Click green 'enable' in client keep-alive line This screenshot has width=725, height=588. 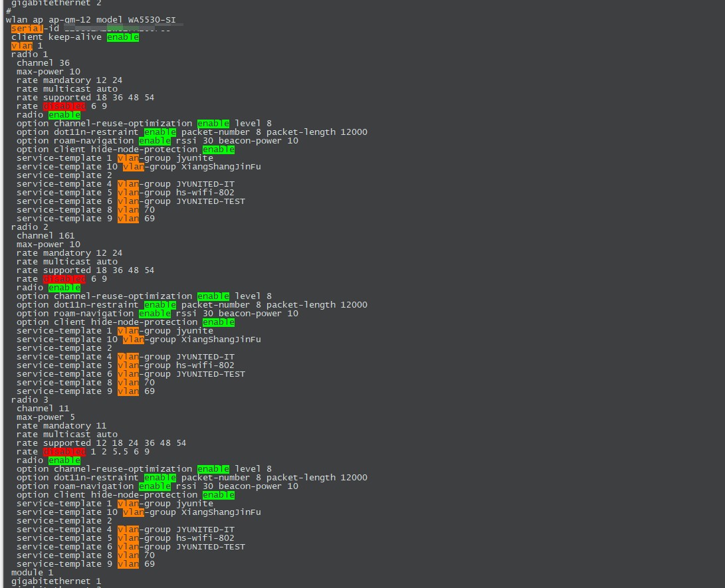[x=122, y=37]
